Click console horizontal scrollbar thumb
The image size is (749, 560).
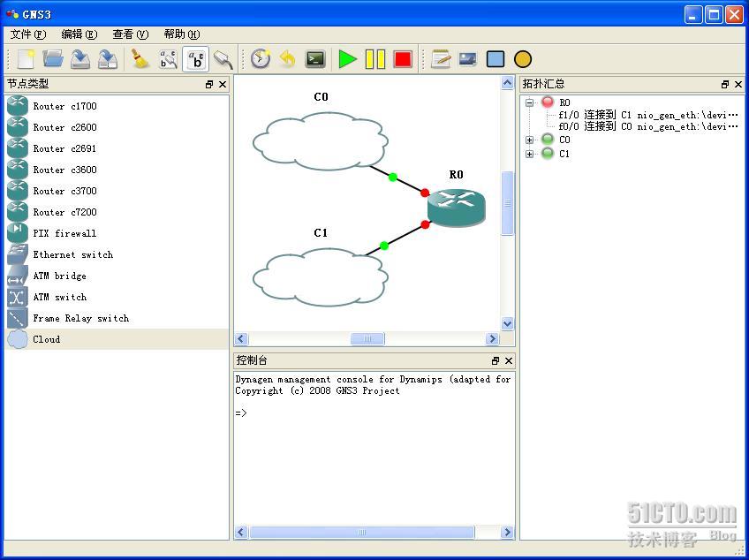pyautogui.click(x=361, y=532)
